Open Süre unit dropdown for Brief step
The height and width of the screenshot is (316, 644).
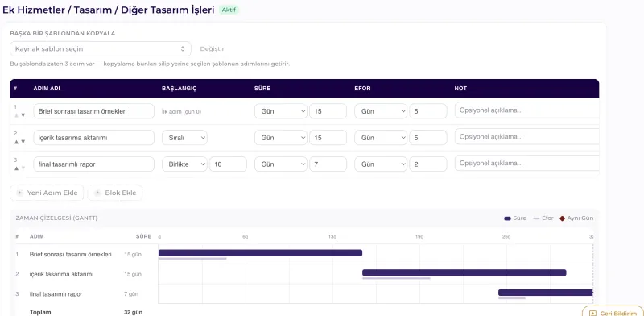click(280, 111)
